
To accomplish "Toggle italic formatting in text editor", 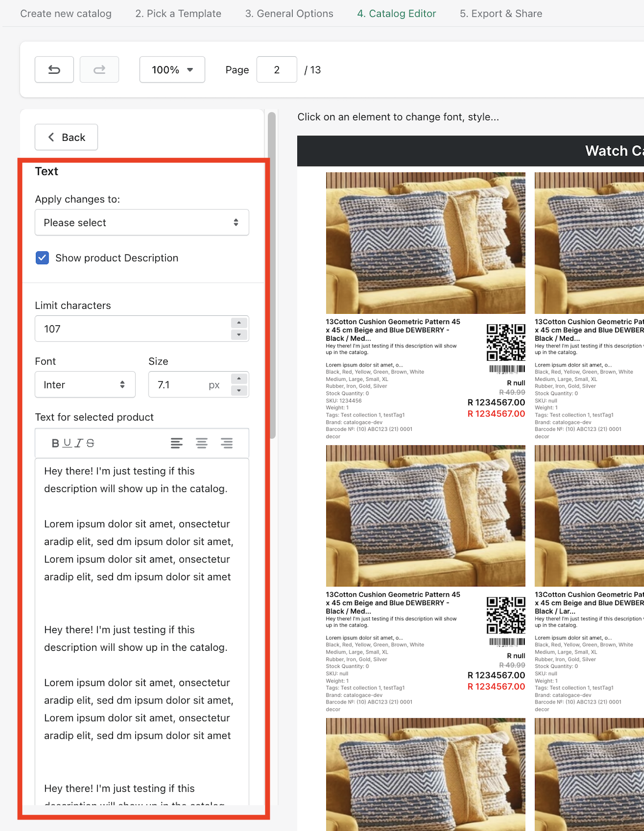I will point(78,443).
